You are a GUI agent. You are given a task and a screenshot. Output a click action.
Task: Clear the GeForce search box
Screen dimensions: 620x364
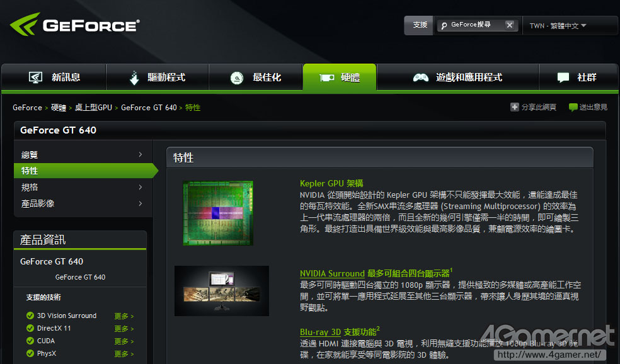pos(510,25)
